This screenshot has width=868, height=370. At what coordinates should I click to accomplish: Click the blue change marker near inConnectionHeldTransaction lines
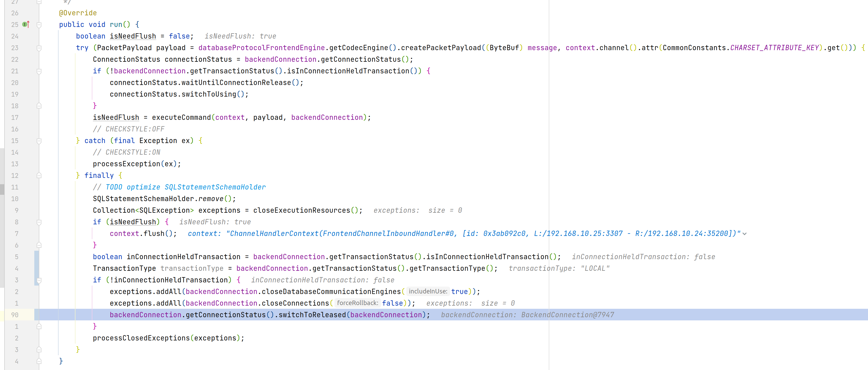(36, 268)
